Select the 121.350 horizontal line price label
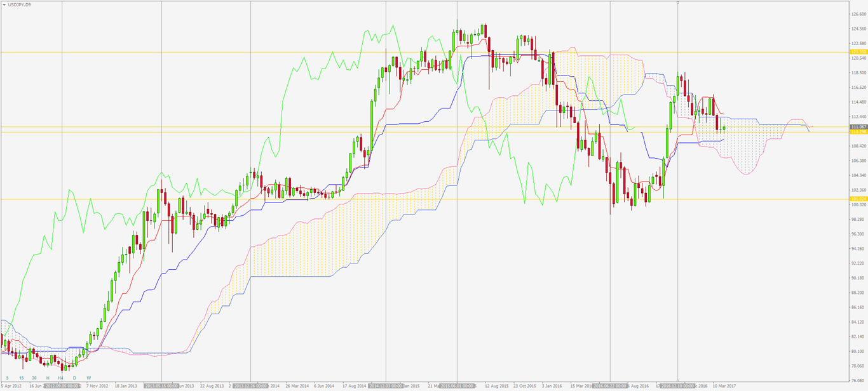Viewport: 868px width, 391px height. pos(857,52)
